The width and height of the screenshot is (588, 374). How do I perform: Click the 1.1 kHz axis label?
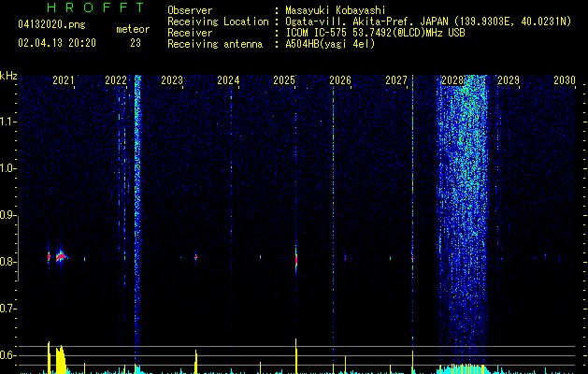tap(7, 122)
